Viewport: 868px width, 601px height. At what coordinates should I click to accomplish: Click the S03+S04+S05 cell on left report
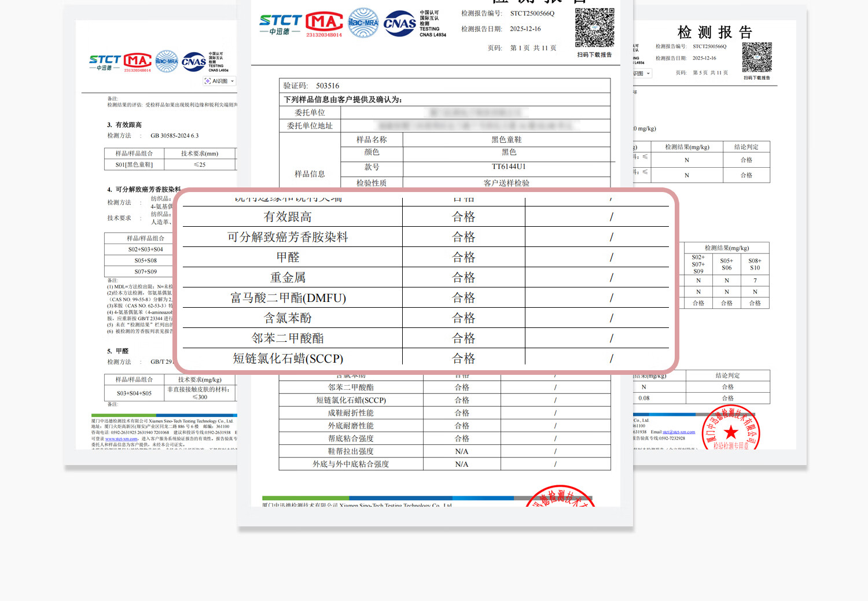coord(134,393)
